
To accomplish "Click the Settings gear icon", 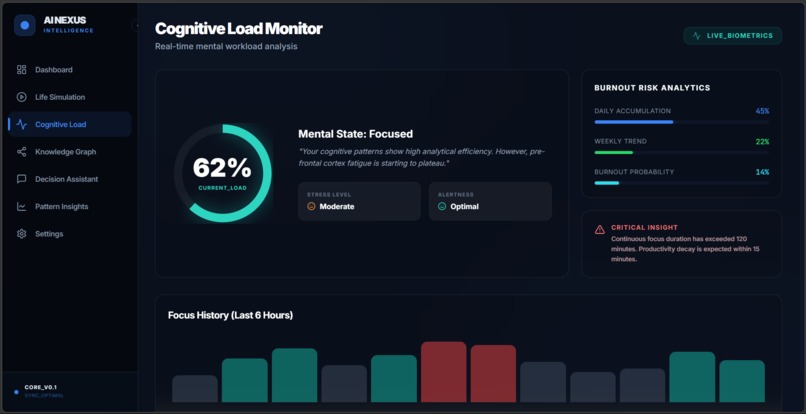I will tap(21, 233).
